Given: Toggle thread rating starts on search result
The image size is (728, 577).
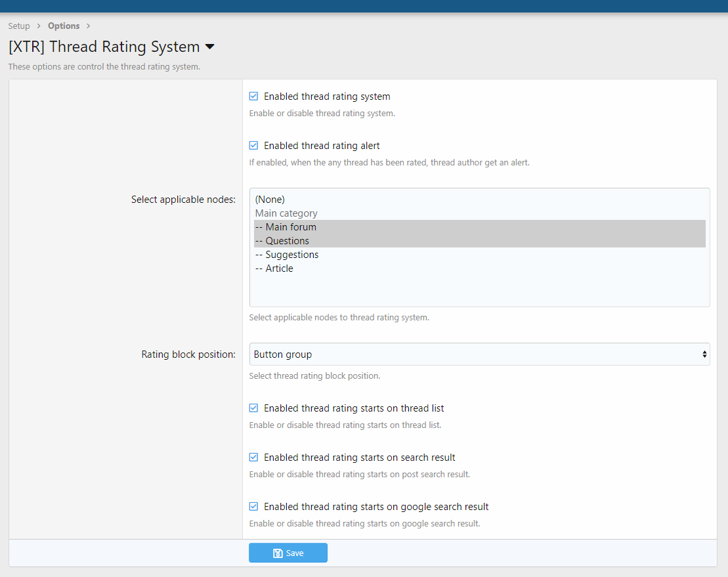Looking at the screenshot, I should pyautogui.click(x=253, y=458).
